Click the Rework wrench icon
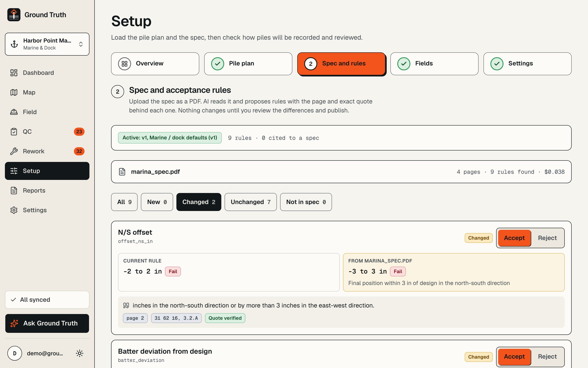The image size is (588, 368). pyautogui.click(x=14, y=151)
